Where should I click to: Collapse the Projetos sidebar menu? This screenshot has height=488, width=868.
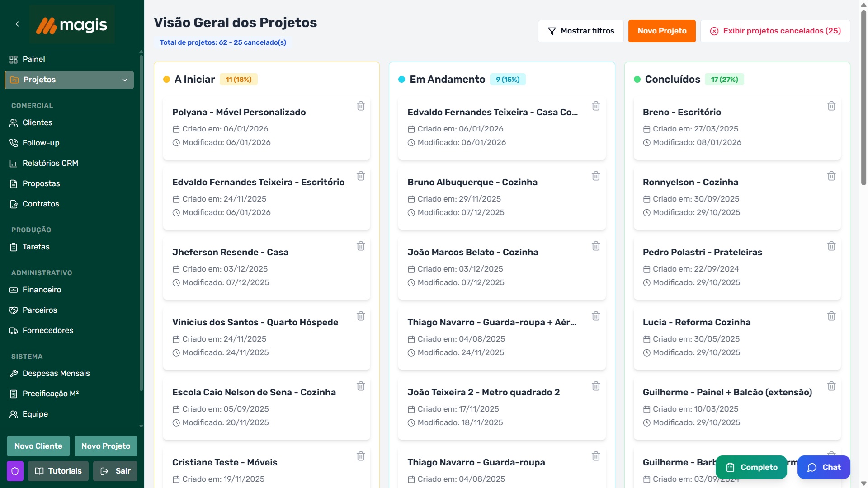125,80
